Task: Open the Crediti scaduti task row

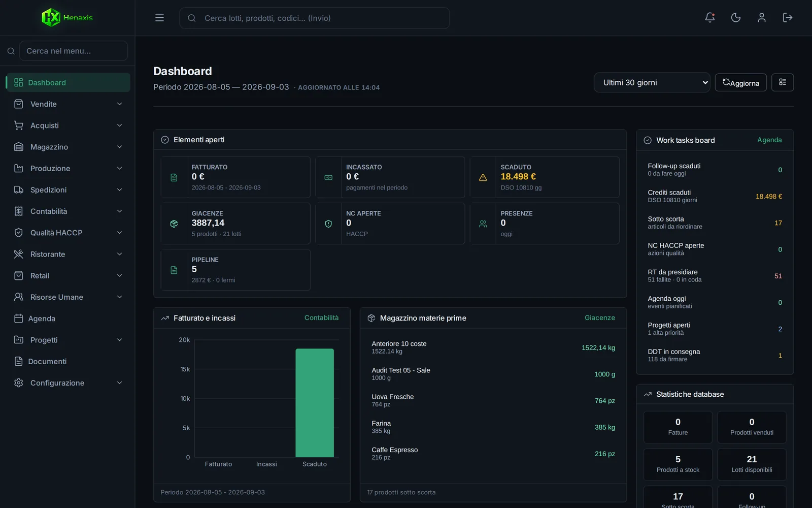Action: pos(715,196)
